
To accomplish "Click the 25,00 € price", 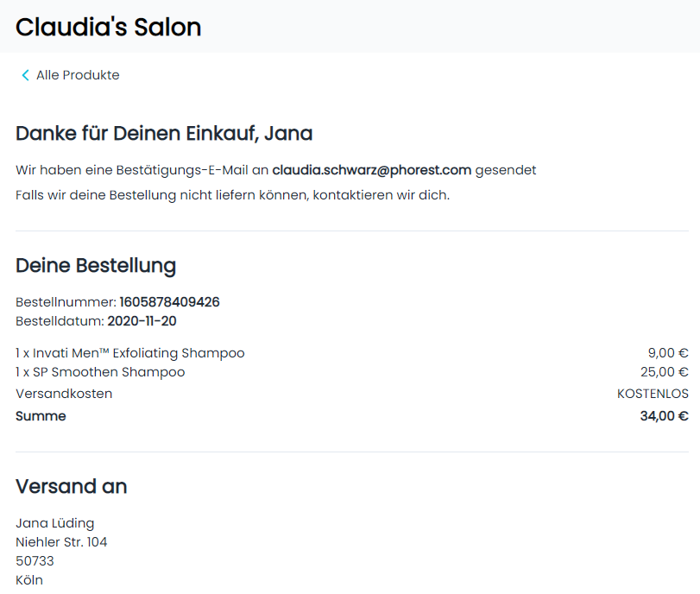I will 664,372.
